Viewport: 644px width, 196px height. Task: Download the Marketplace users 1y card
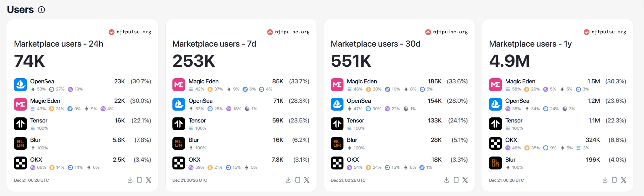tap(605, 180)
